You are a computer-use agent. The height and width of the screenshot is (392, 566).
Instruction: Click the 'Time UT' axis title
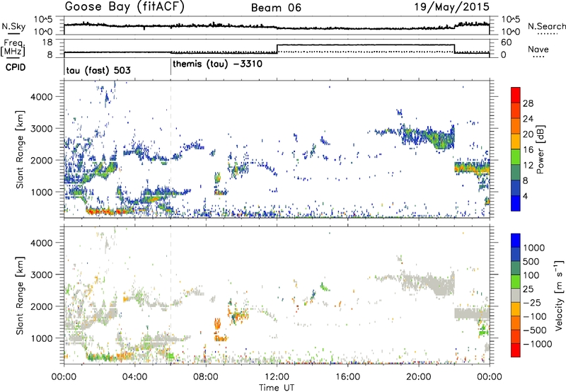click(277, 387)
